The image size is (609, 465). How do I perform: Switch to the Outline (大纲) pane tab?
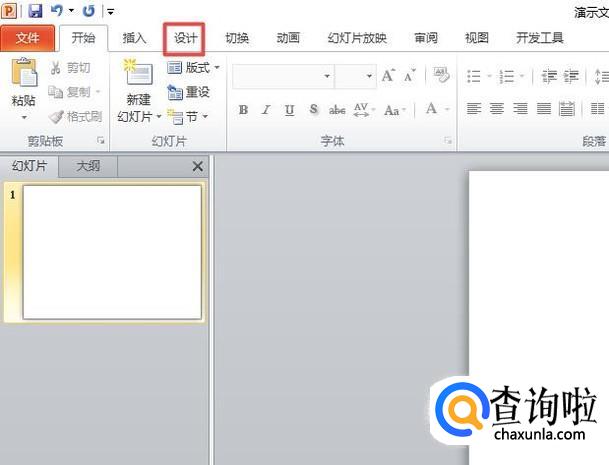[x=88, y=166]
